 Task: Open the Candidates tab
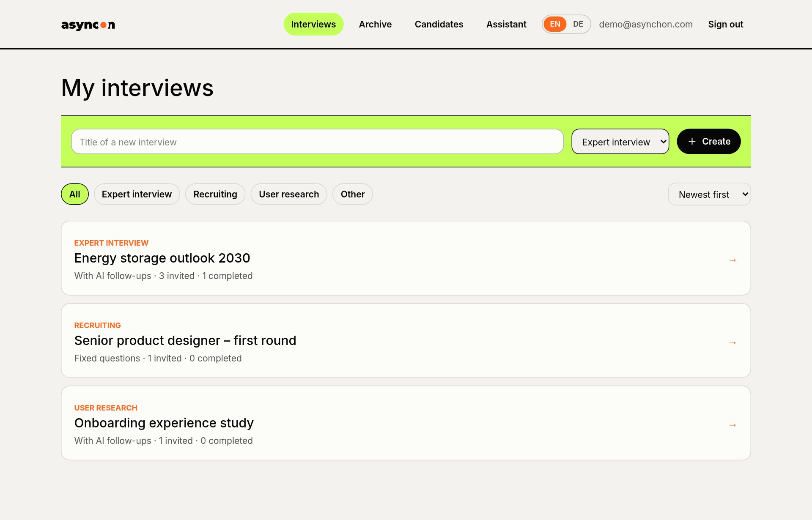439,24
